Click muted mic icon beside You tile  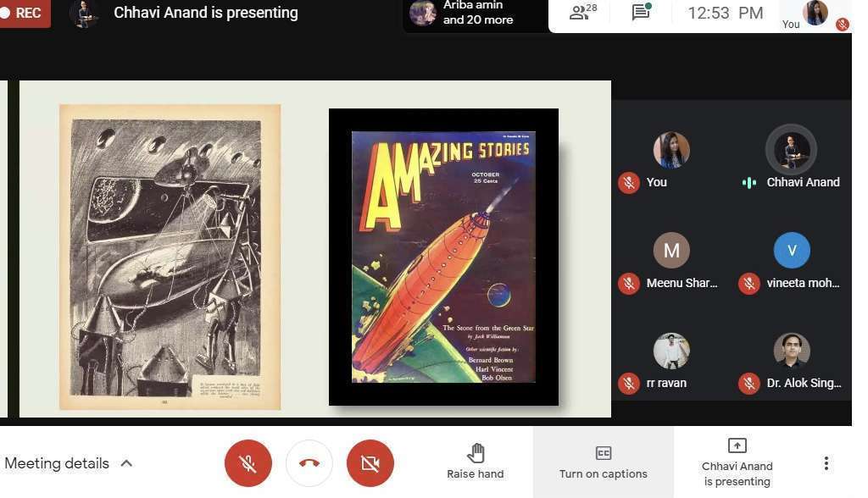point(629,183)
